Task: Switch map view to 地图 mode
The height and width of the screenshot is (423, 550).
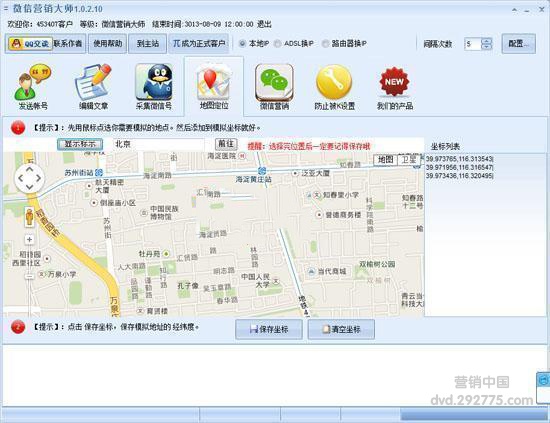Action: (385, 160)
